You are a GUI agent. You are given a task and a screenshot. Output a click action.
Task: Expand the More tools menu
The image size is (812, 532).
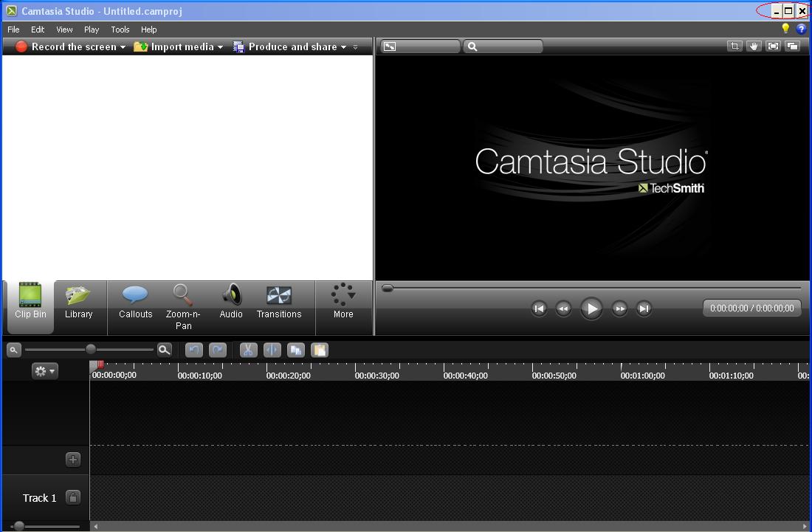[x=343, y=301]
